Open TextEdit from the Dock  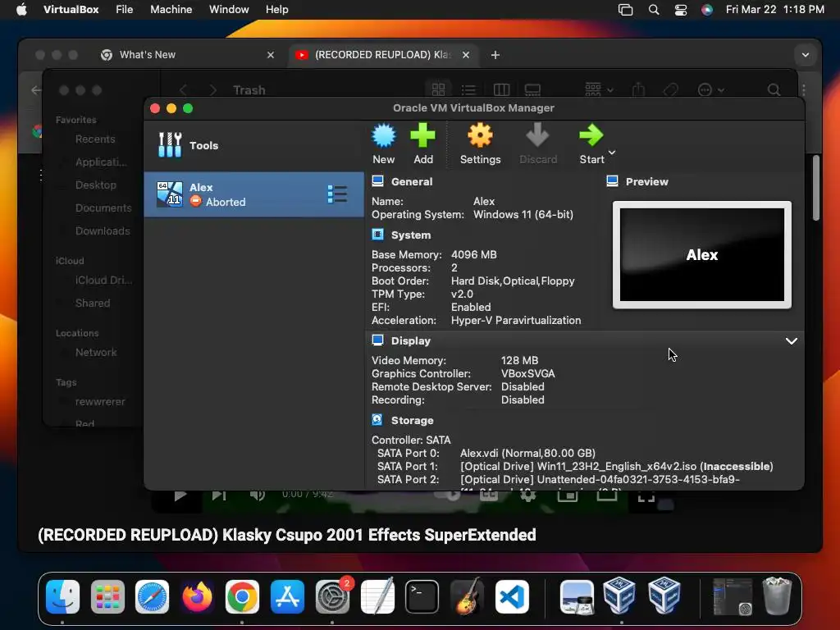point(377,596)
